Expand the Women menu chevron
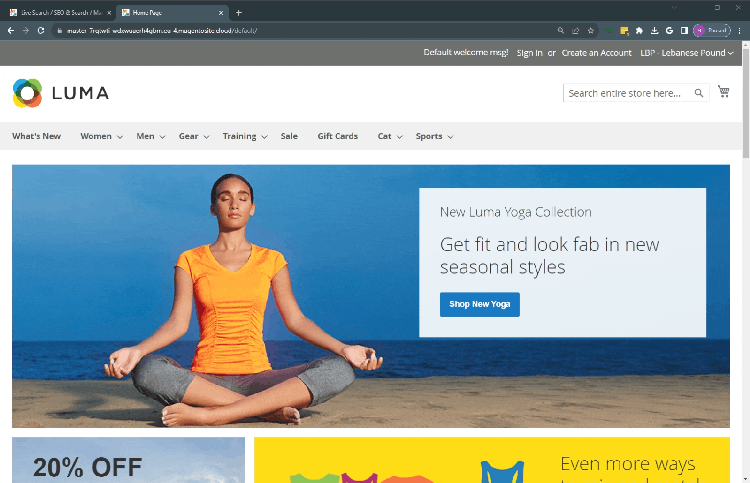 point(119,137)
